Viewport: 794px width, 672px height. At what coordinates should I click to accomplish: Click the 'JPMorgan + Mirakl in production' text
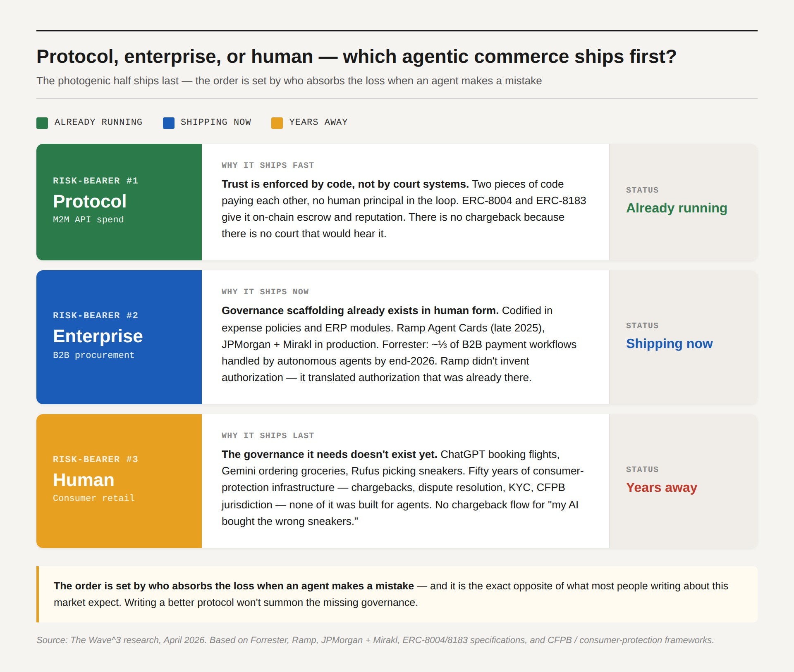300,344
